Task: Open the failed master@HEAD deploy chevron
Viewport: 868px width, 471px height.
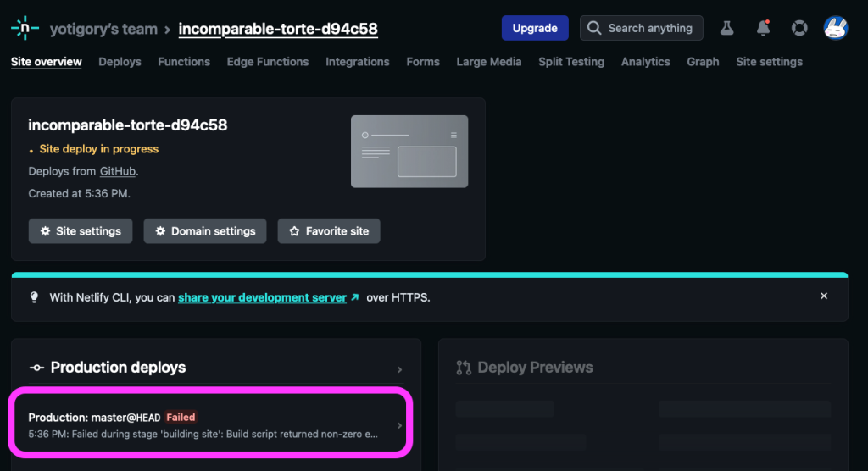Action: (400, 425)
